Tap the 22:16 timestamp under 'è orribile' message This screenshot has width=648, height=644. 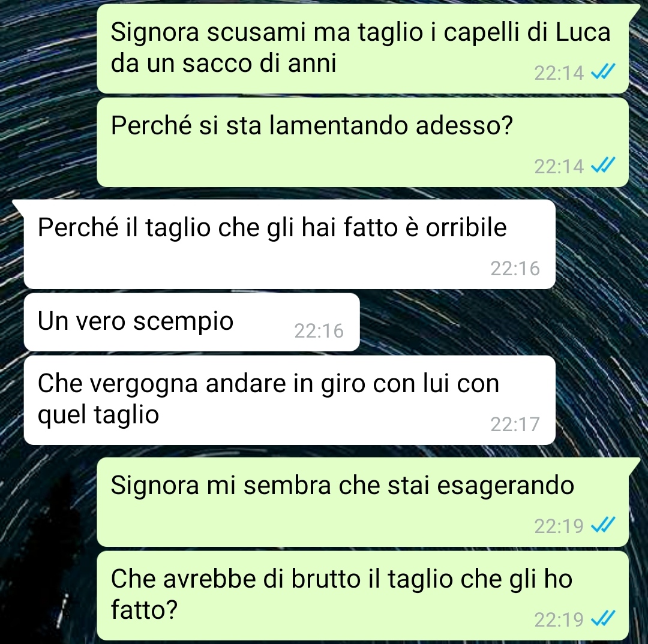coord(515,269)
